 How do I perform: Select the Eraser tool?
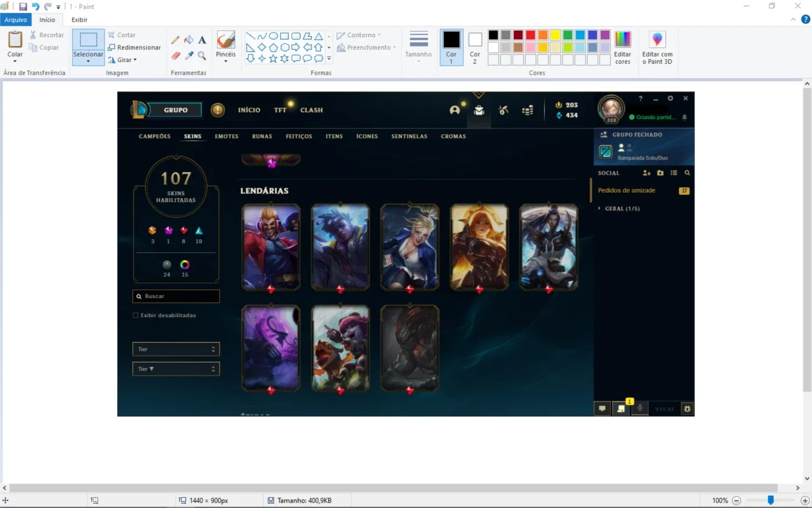pos(176,56)
